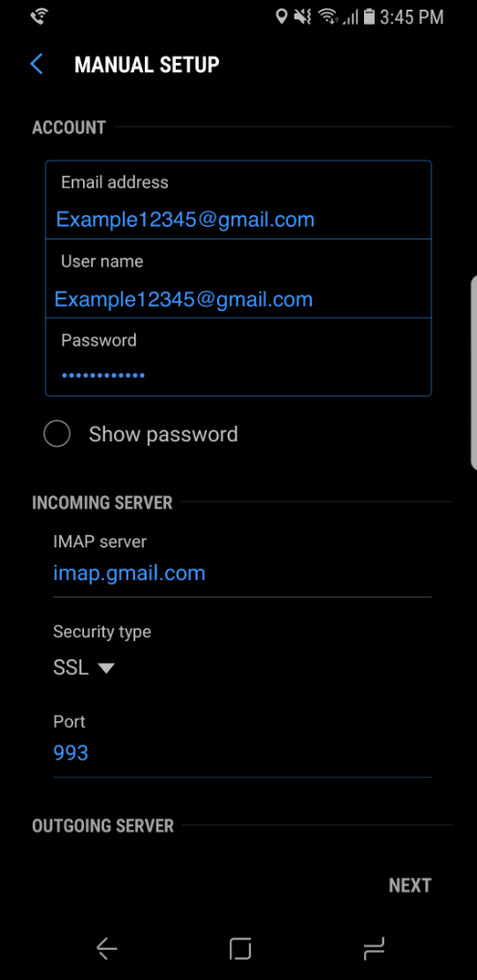Select the Password field

tap(238, 357)
